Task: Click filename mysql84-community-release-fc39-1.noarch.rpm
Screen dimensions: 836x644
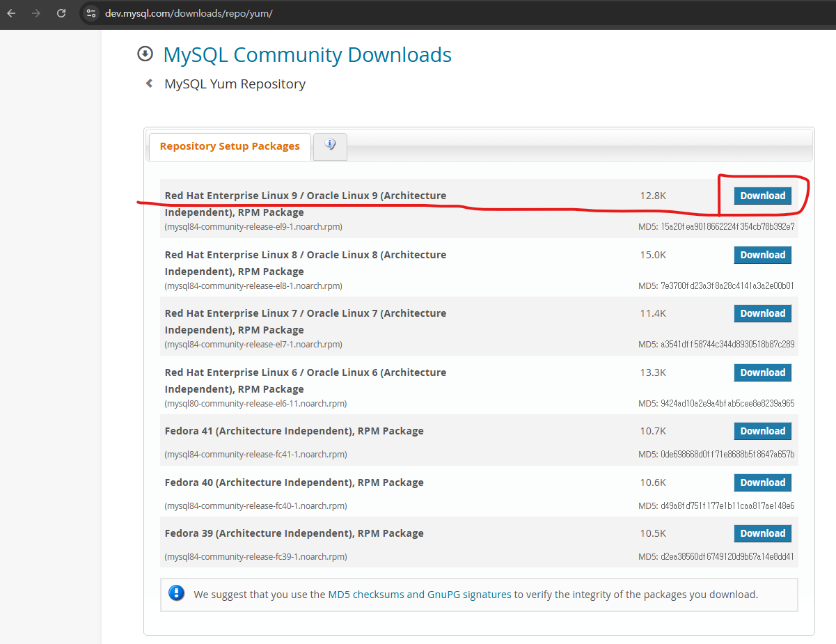Action: click(255, 557)
